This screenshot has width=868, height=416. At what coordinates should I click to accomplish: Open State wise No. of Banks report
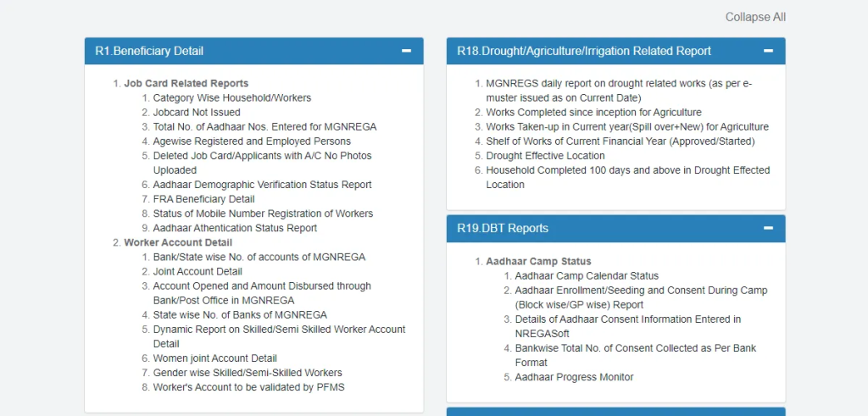[240, 315]
